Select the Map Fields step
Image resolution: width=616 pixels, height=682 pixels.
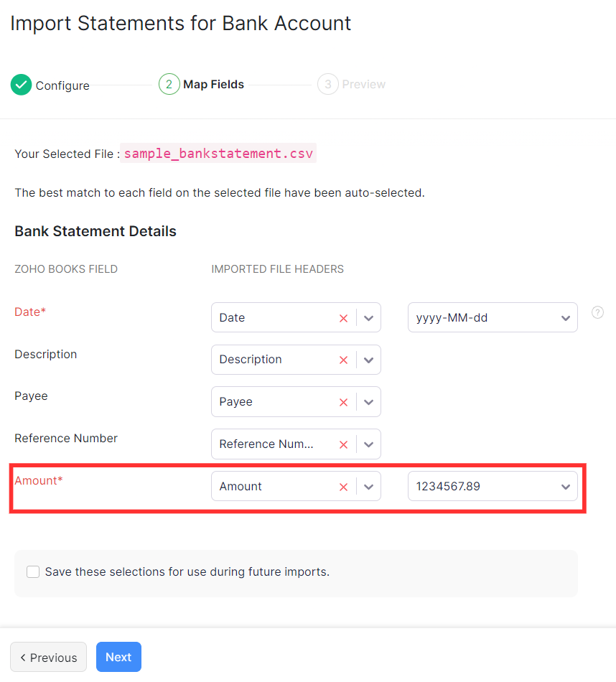tap(213, 85)
